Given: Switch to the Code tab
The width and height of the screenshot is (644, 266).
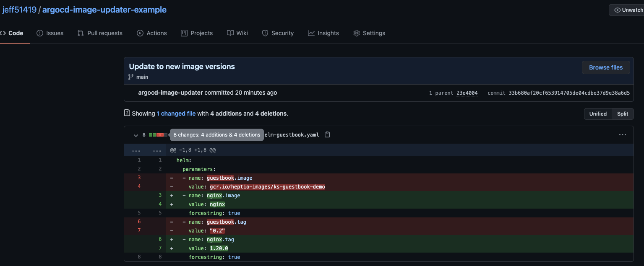Looking at the screenshot, I should (x=12, y=33).
